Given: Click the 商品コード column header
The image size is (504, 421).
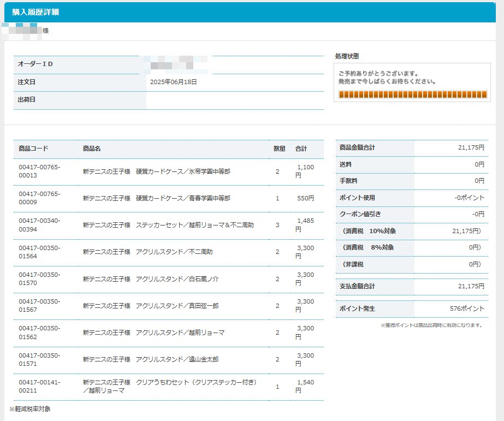Looking at the screenshot, I should pos(33,149).
